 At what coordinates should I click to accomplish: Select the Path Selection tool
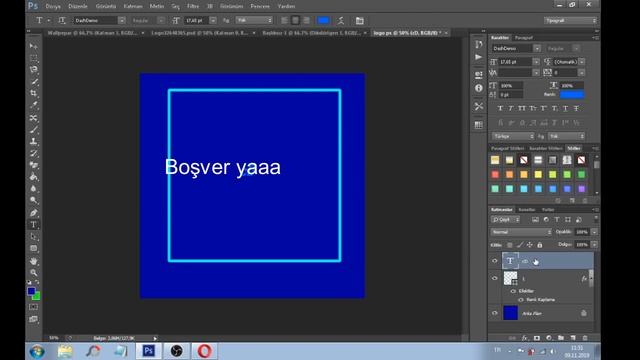(33, 236)
